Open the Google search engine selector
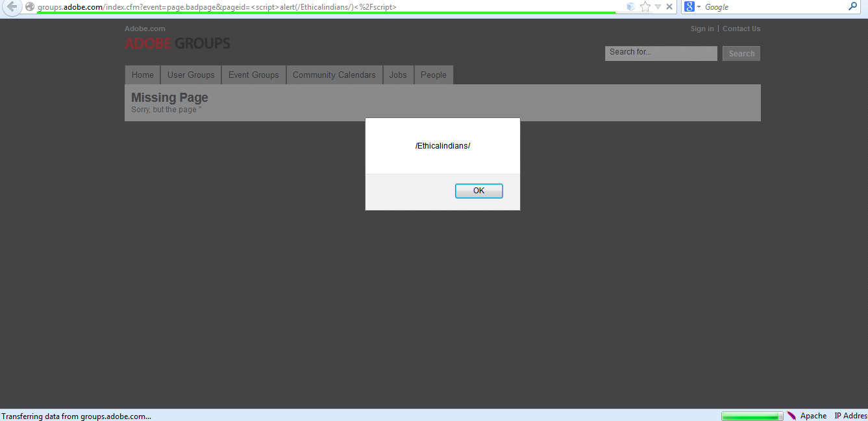 693,6
